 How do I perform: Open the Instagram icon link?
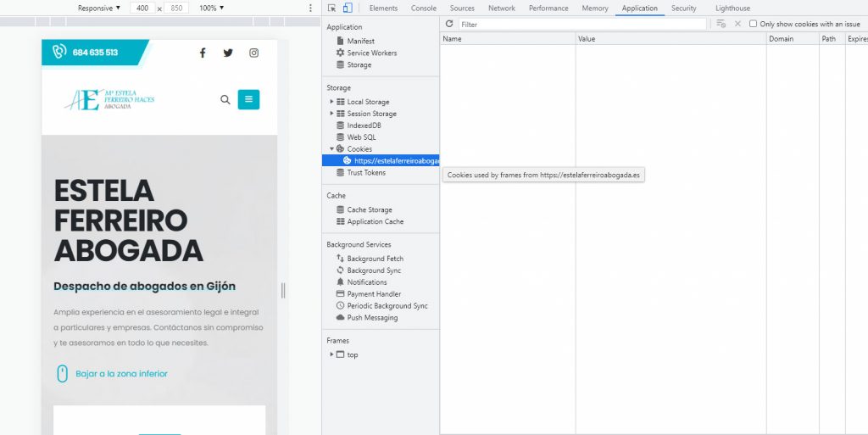coord(253,53)
